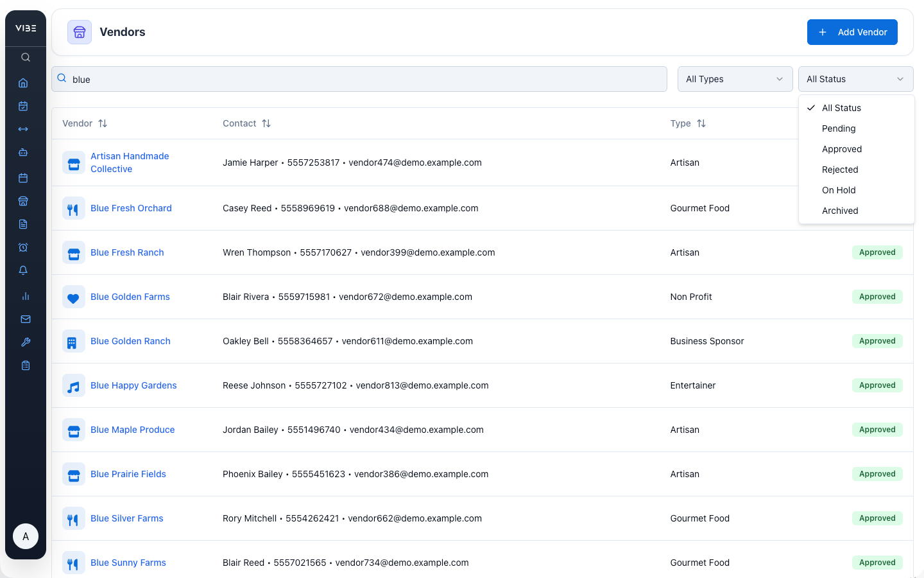924x578 pixels.
Task: Choose the On Hold status option
Action: [839, 190]
